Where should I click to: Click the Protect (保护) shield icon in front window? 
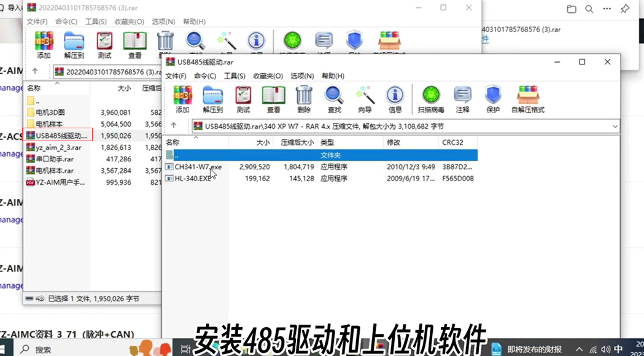point(492,99)
